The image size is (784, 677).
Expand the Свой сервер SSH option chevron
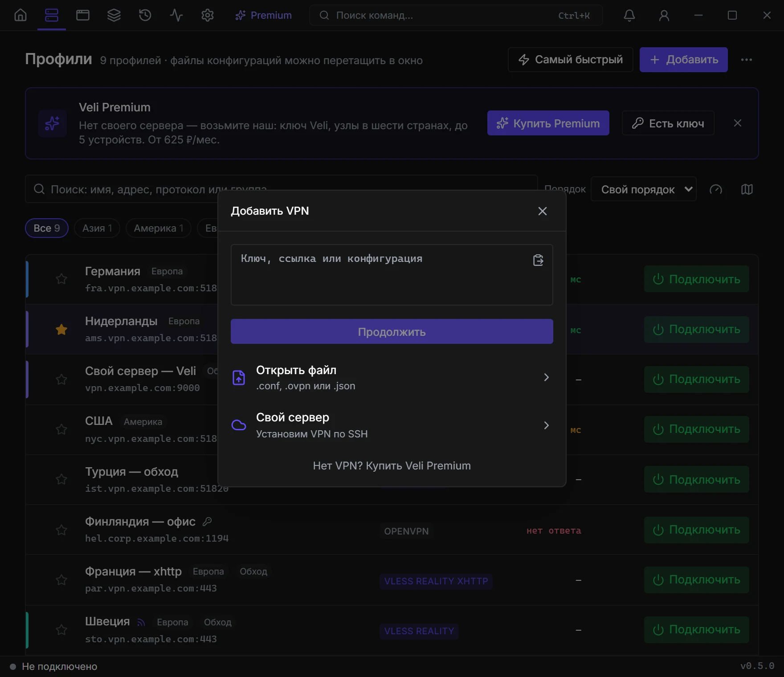tap(546, 425)
